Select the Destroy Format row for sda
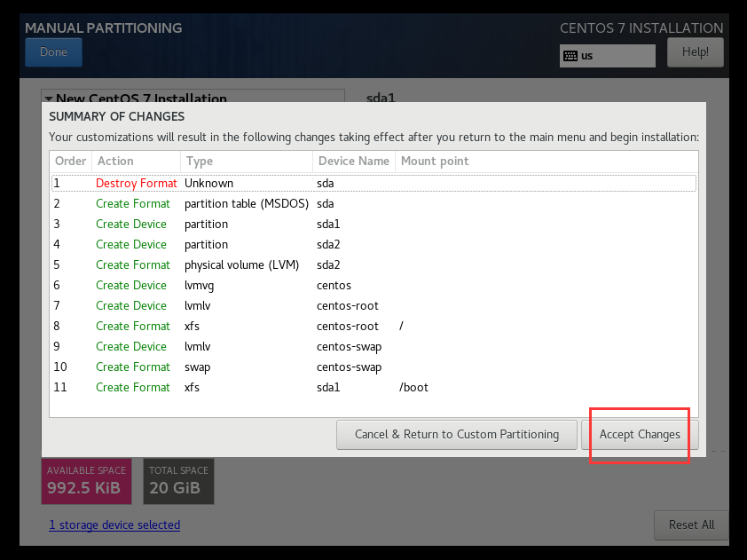This screenshot has width=747, height=560. pos(373,184)
